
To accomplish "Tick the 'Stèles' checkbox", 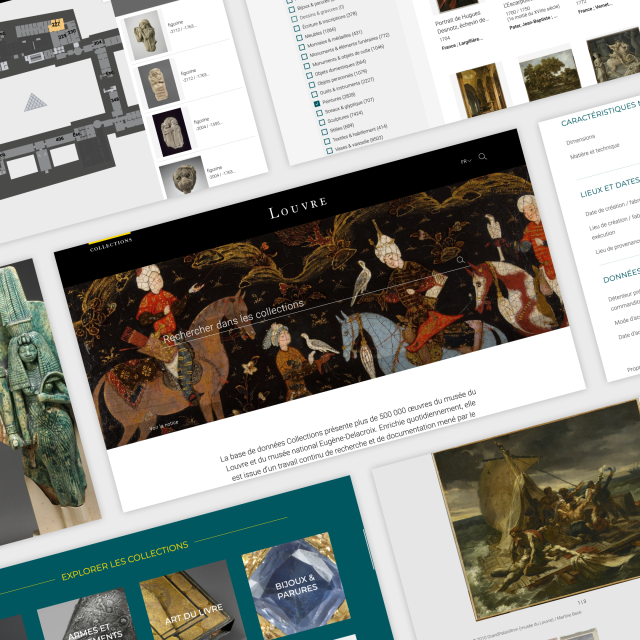I will click(x=324, y=132).
